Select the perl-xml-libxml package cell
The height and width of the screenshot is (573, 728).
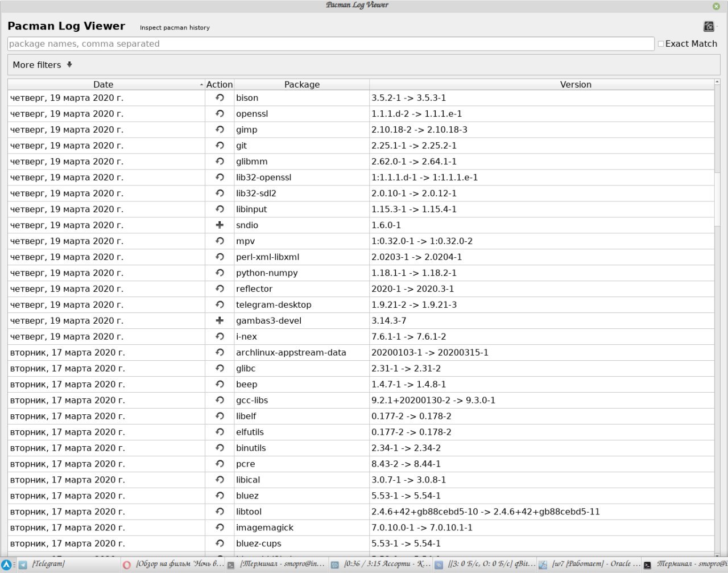(x=301, y=257)
